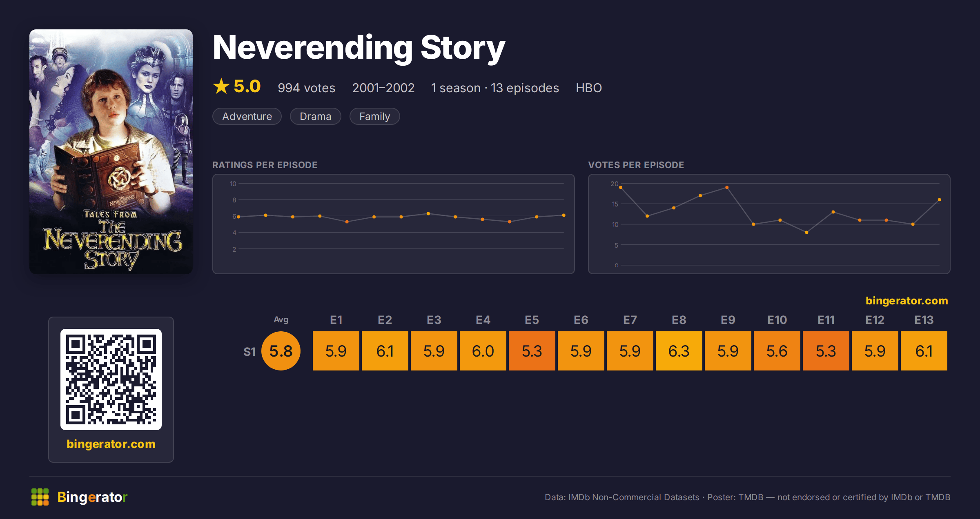Click the gold star rating icon
This screenshot has height=519, width=980.
(x=221, y=86)
